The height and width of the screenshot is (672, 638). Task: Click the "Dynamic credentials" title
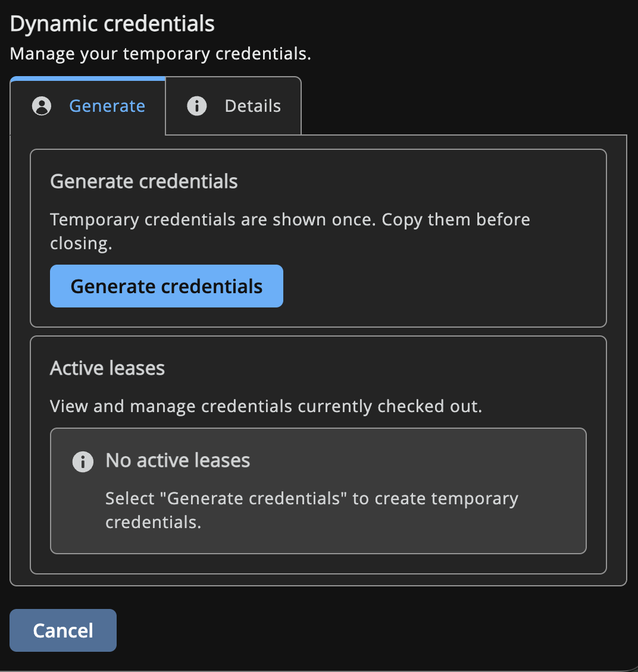point(112,24)
